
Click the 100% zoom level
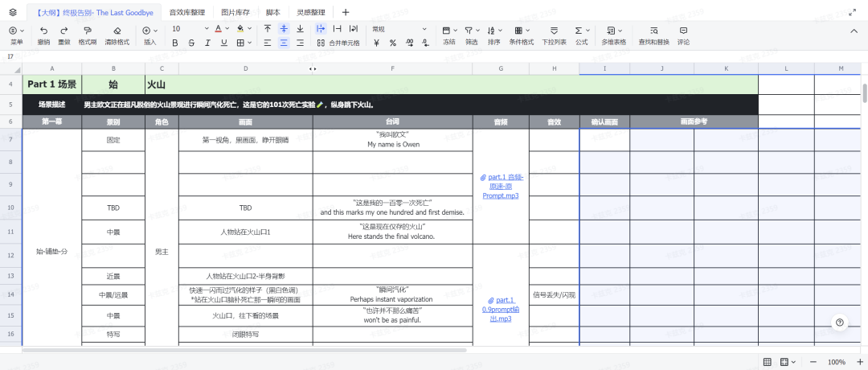point(837,362)
